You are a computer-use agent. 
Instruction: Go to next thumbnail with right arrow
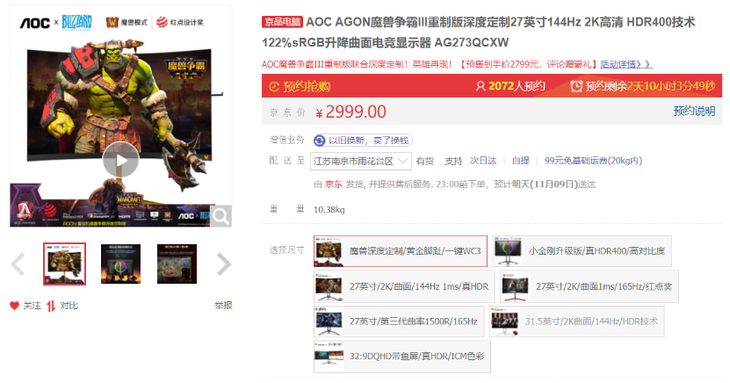point(224,264)
